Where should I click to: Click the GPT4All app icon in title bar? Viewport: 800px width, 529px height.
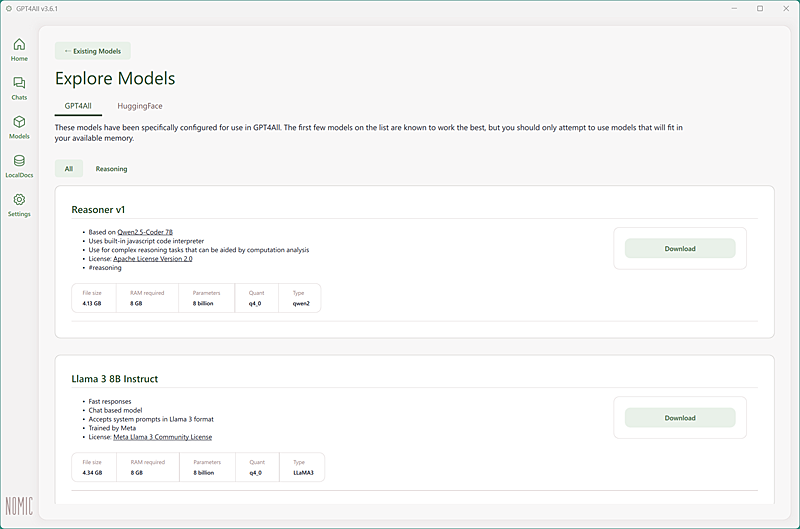click(x=9, y=8)
